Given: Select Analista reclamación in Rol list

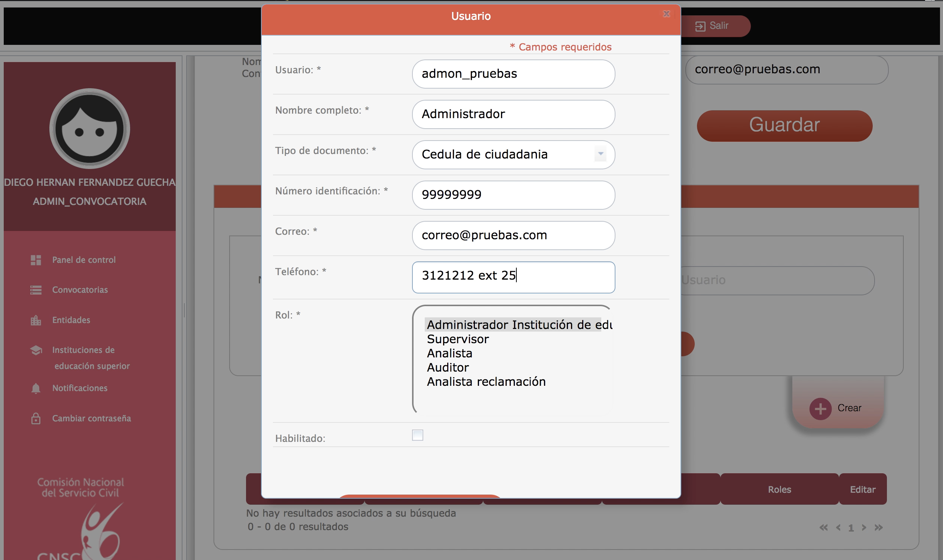Looking at the screenshot, I should (x=486, y=382).
